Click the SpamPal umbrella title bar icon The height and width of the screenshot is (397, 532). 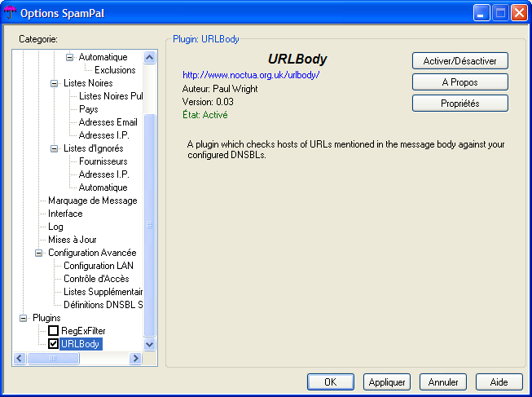click(10, 13)
